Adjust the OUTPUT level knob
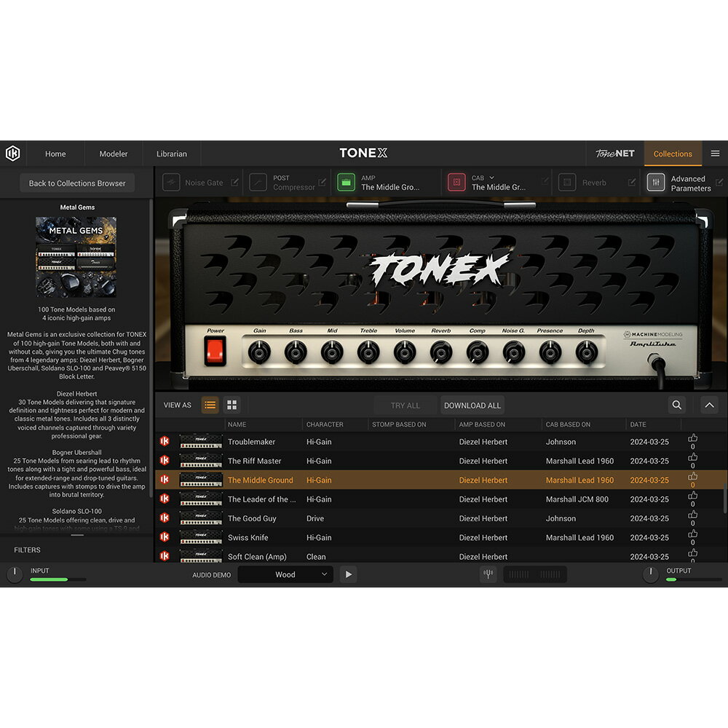The width and height of the screenshot is (728, 728). pyautogui.click(x=650, y=574)
